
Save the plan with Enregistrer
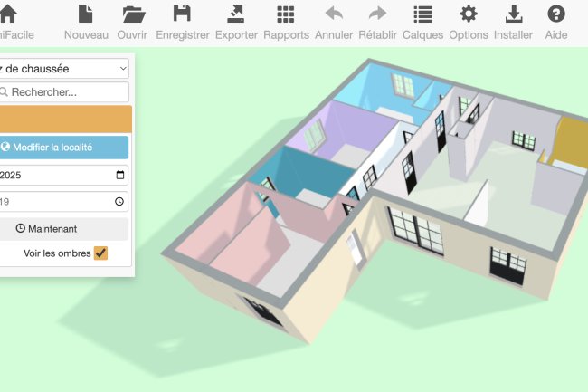[x=182, y=23]
